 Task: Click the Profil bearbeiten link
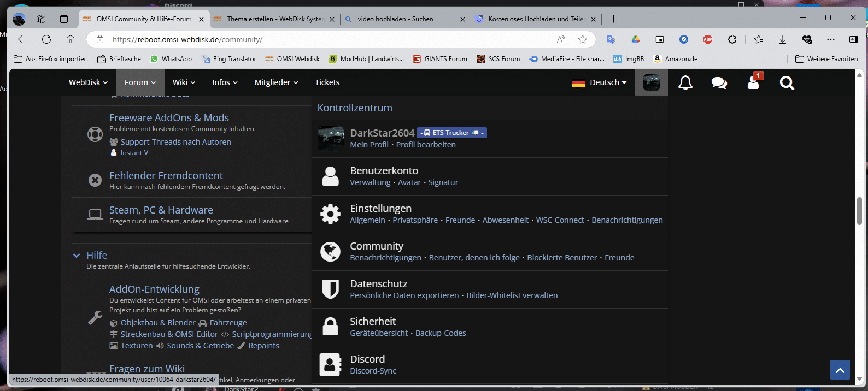pyautogui.click(x=426, y=145)
